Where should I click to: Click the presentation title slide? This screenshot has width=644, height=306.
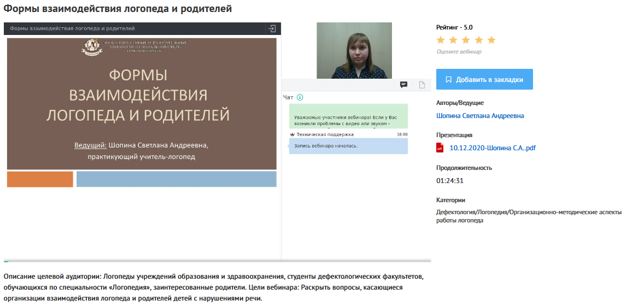(142, 103)
